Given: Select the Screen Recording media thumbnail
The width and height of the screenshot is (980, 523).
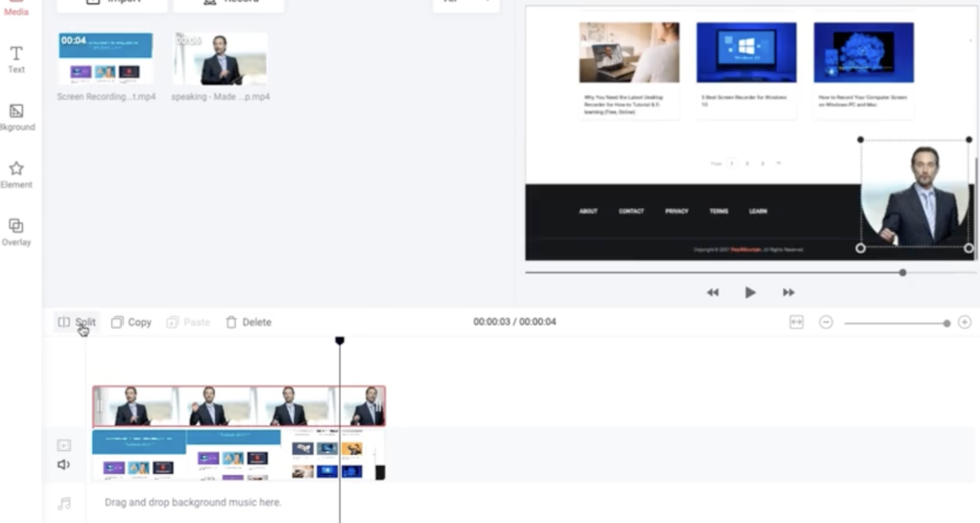Looking at the screenshot, I should tap(105, 58).
